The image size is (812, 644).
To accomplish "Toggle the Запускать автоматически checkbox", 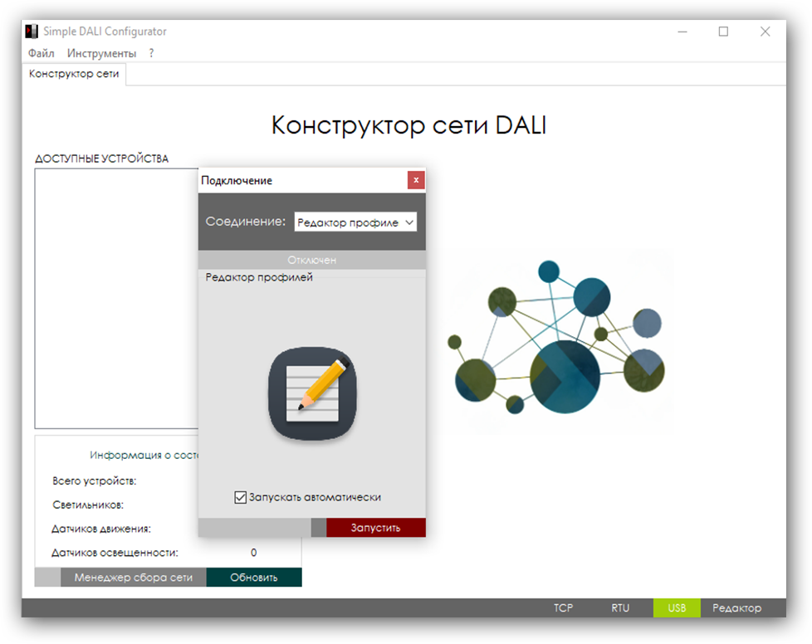I will click(x=240, y=497).
